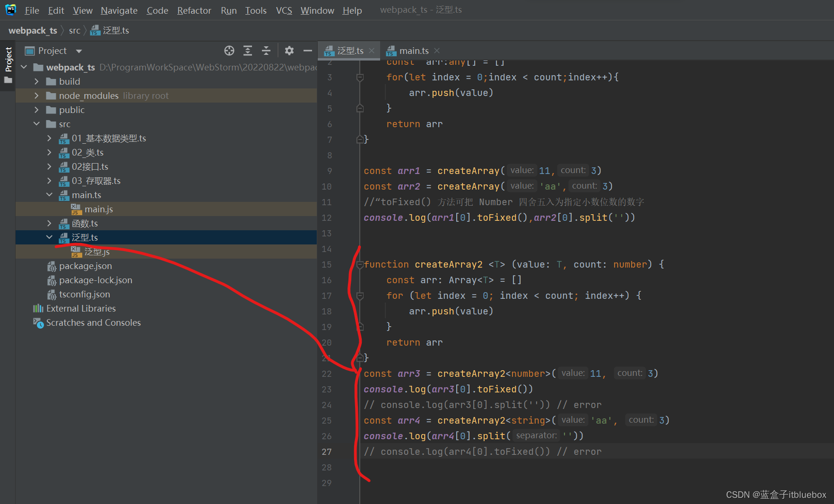Open the VCS menu

coord(284,10)
